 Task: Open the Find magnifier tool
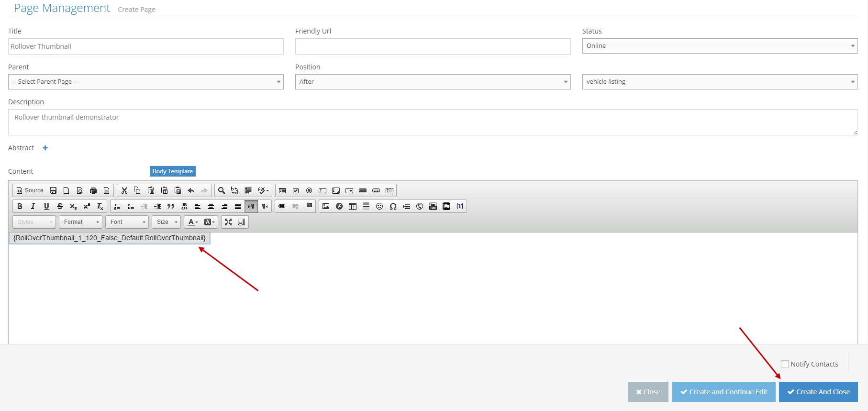pos(222,190)
